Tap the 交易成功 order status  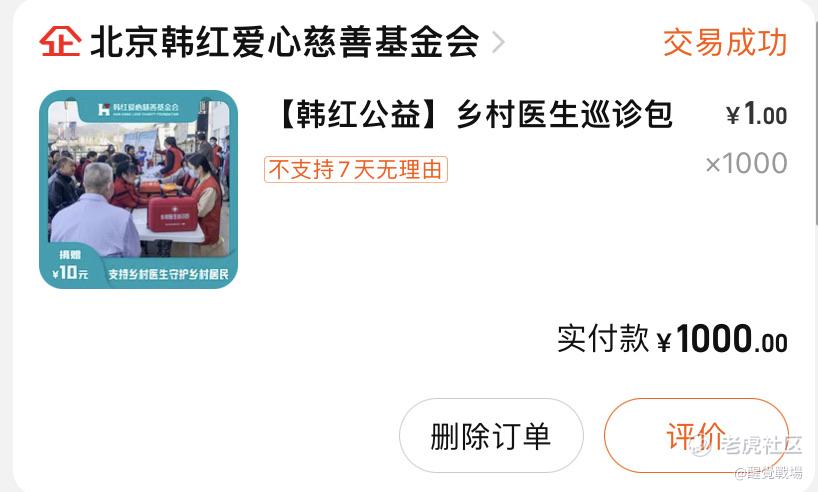pyautogui.click(x=725, y=42)
